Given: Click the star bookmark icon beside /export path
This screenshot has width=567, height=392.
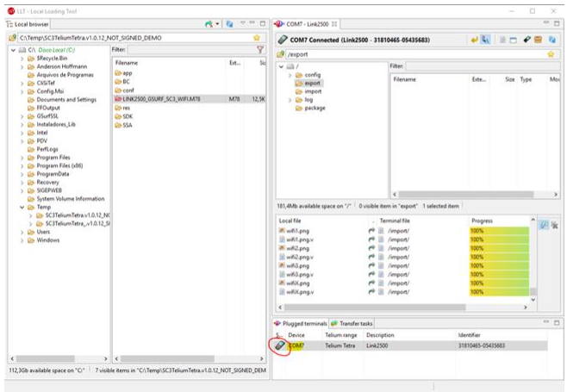Looking at the screenshot, I should (551, 54).
